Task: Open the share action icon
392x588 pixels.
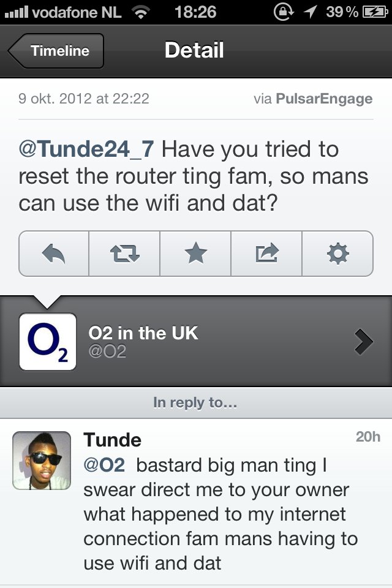Action: pos(266,253)
